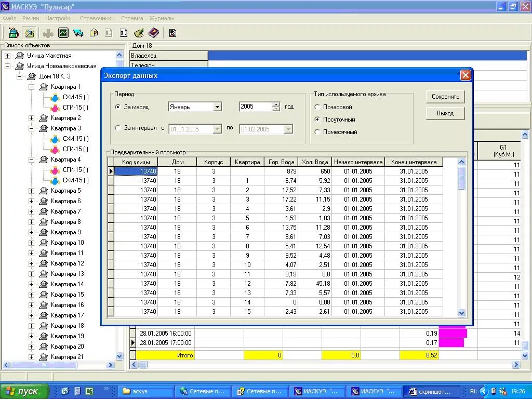
Task: Click the yellow Итого 8,52 cell
Action: tap(419, 355)
